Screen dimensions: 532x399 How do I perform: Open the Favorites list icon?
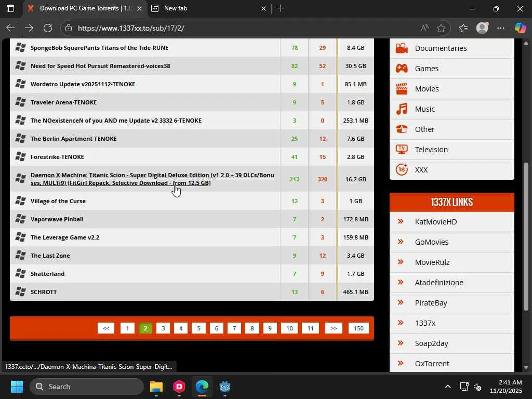[463, 28]
